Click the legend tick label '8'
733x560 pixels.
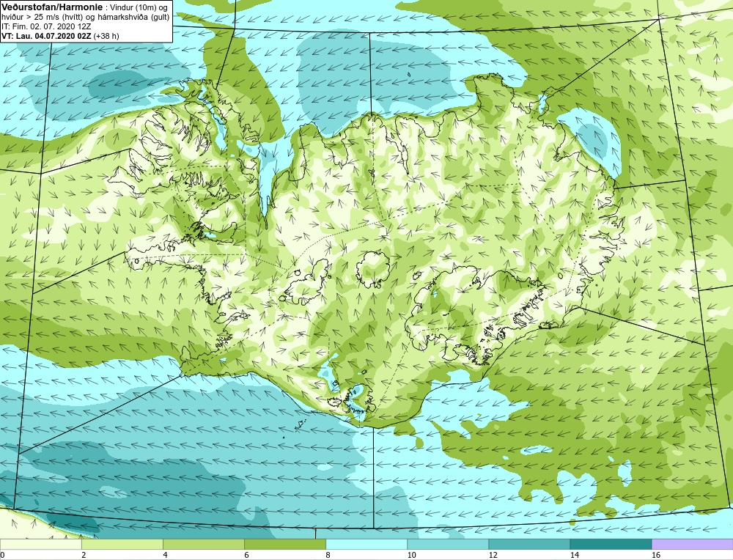point(328,555)
